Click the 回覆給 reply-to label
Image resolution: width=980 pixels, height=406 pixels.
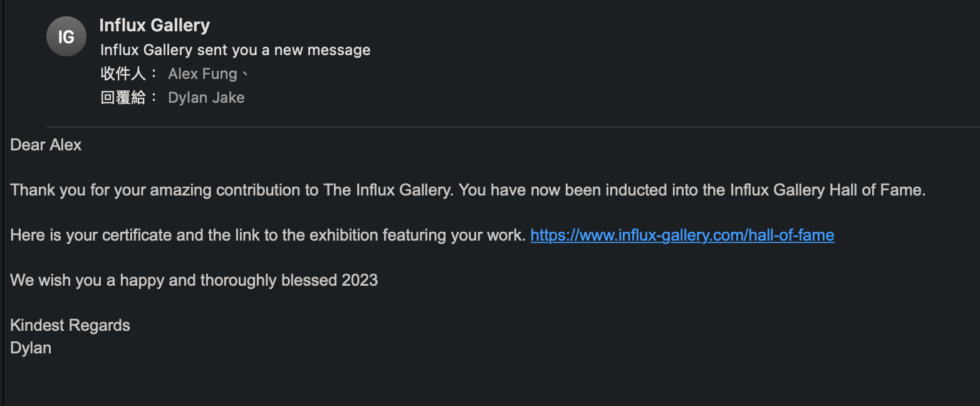point(129,98)
